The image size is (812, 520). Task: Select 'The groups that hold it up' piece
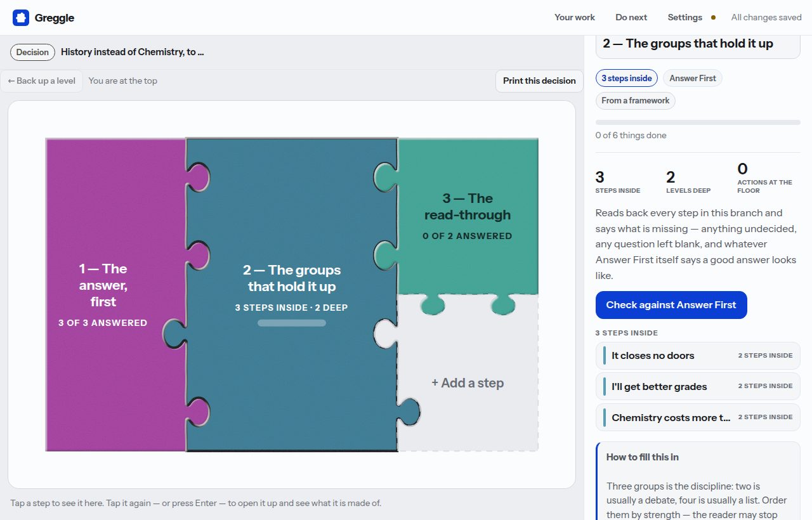click(x=292, y=295)
